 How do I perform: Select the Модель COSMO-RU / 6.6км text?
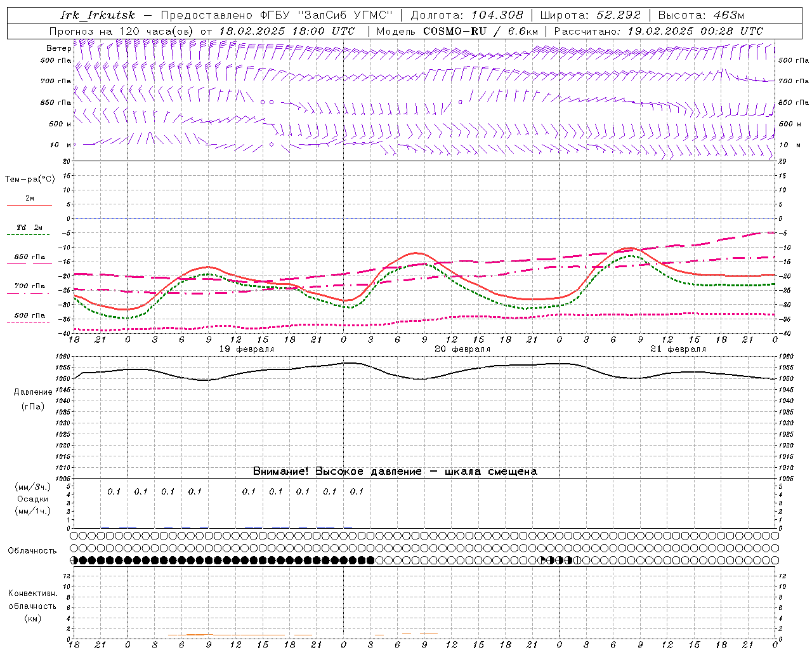tap(457, 31)
